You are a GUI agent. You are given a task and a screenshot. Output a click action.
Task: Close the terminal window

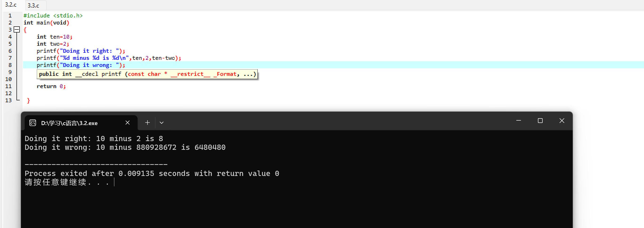click(x=562, y=121)
